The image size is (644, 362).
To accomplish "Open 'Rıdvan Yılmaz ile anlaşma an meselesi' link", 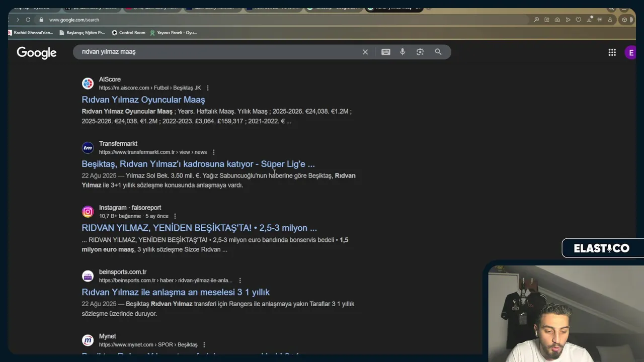I will [x=176, y=292].
